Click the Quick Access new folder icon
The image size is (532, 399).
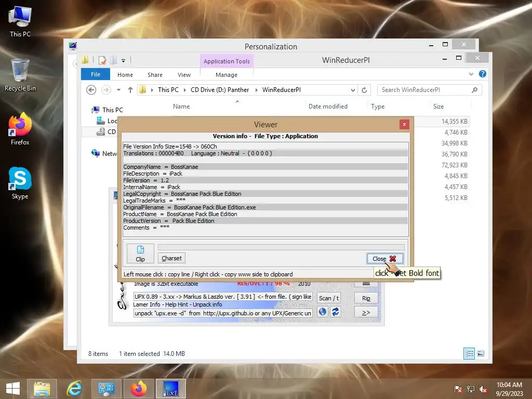click(114, 60)
